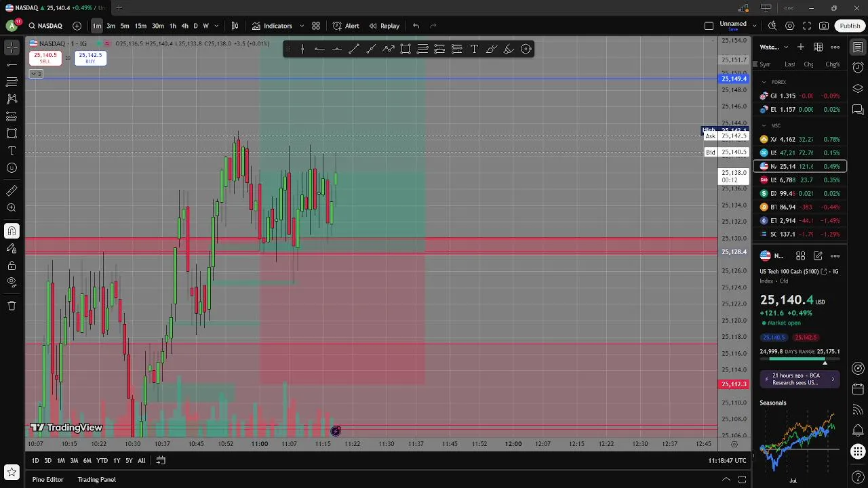Open the user profile avatar menu

coord(12,26)
